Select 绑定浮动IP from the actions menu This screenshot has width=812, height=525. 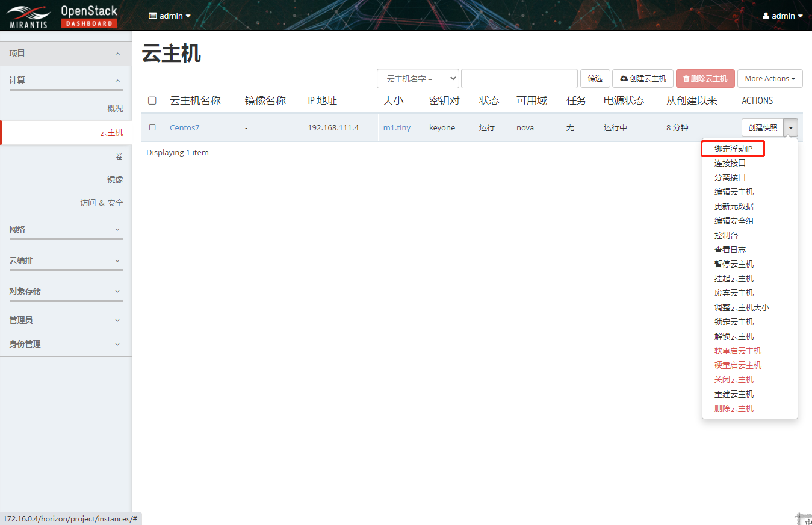pos(734,148)
